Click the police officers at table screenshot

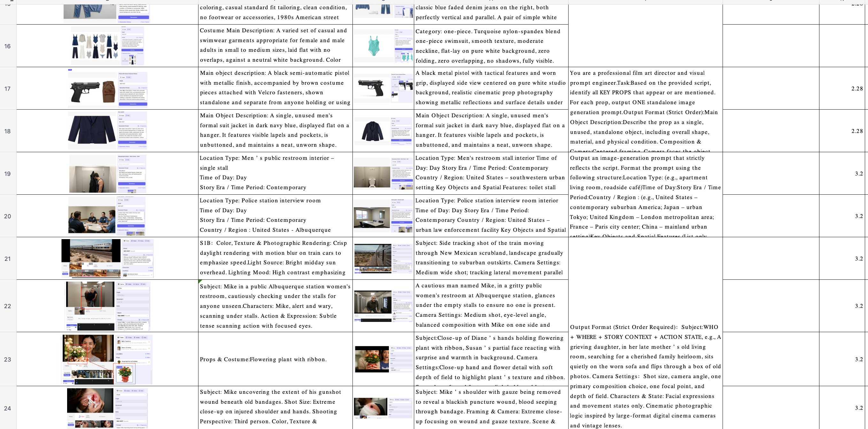106,216
